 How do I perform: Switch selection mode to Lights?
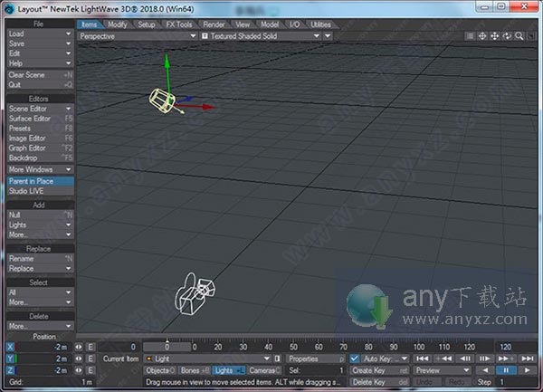(x=229, y=370)
